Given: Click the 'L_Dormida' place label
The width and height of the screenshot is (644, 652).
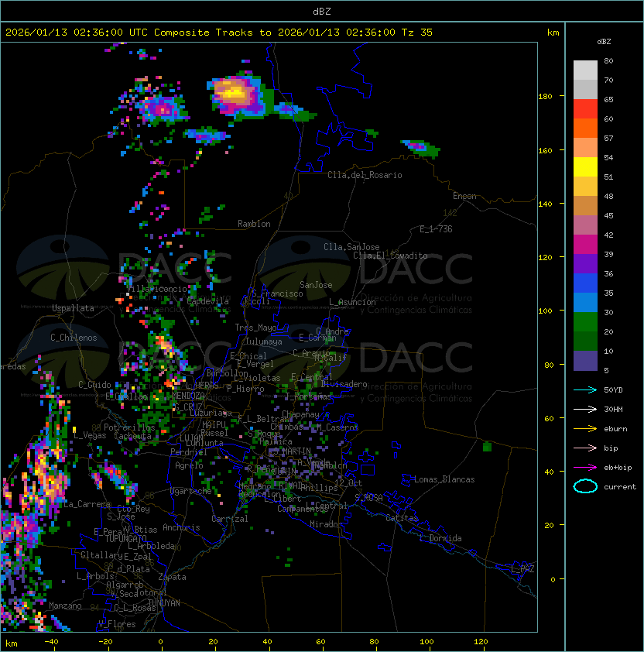Looking at the screenshot, I should (x=440, y=538).
